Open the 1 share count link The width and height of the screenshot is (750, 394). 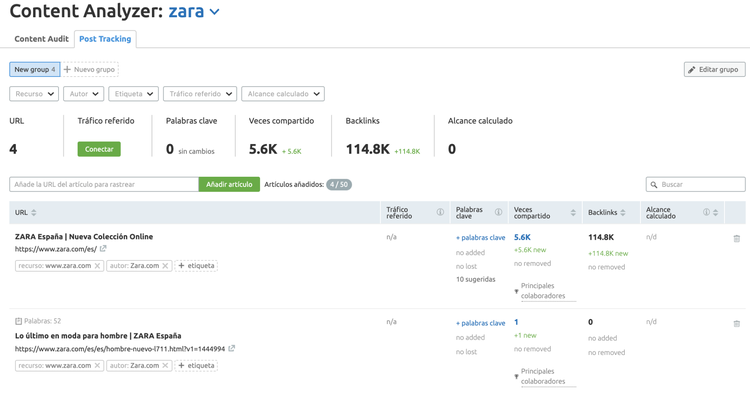coord(516,322)
